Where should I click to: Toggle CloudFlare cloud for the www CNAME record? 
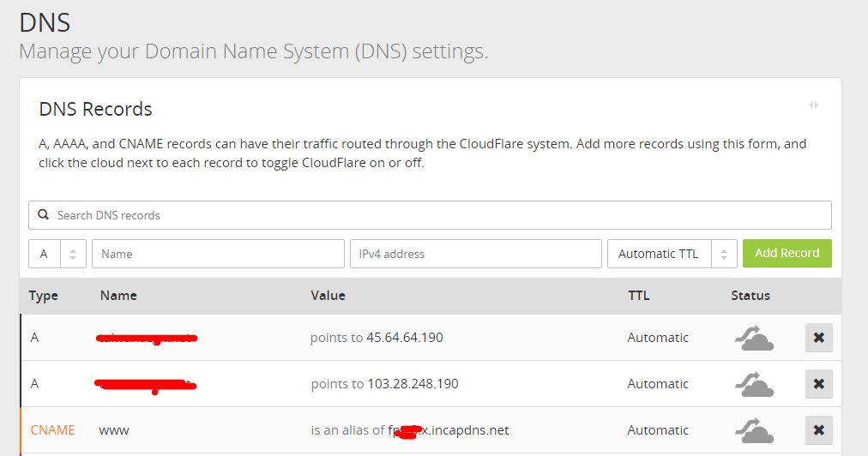tap(754, 430)
